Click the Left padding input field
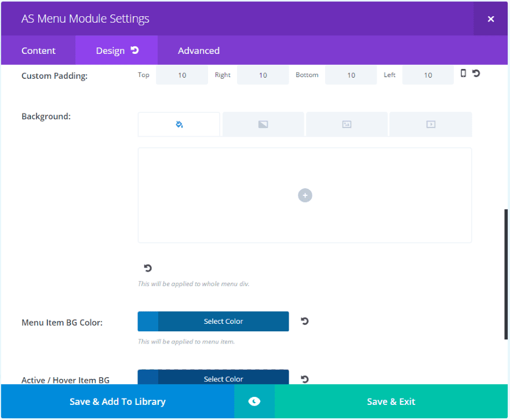510x420 pixels. (428, 75)
